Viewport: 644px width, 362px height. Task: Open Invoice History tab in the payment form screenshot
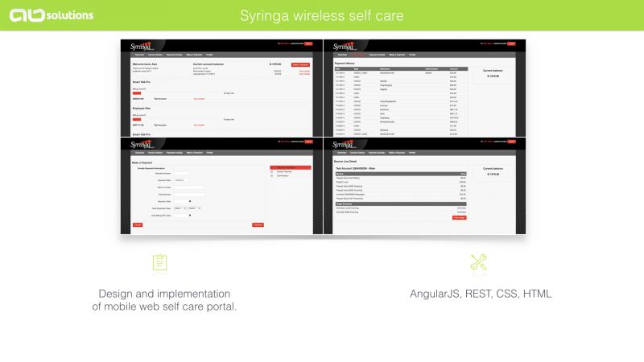click(155, 153)
